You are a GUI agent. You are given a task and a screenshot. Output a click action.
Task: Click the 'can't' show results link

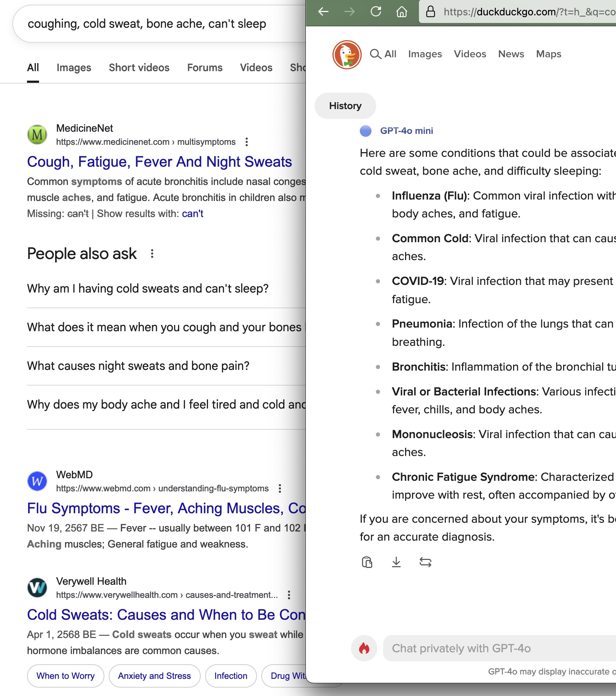point(193,213)
